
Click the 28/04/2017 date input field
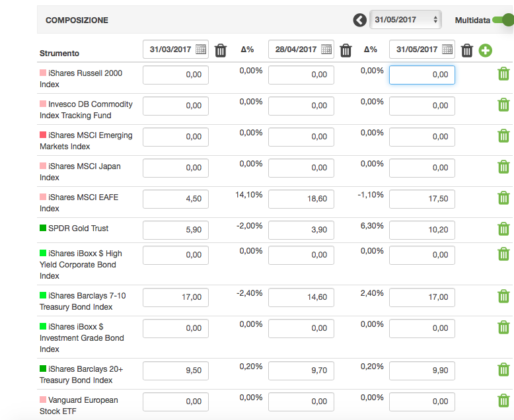(301, 50)
